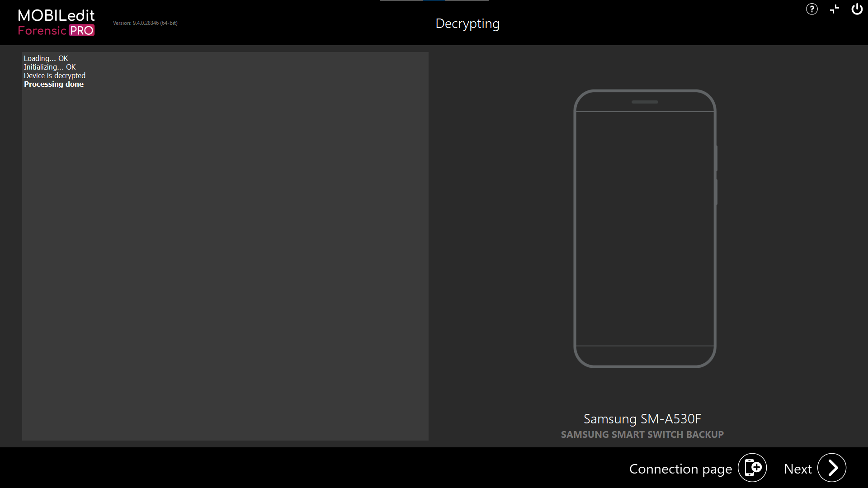Select the "Loading... OK" log line
The height and width of the screenshot is (488, 868).
(x=46, y=58)
